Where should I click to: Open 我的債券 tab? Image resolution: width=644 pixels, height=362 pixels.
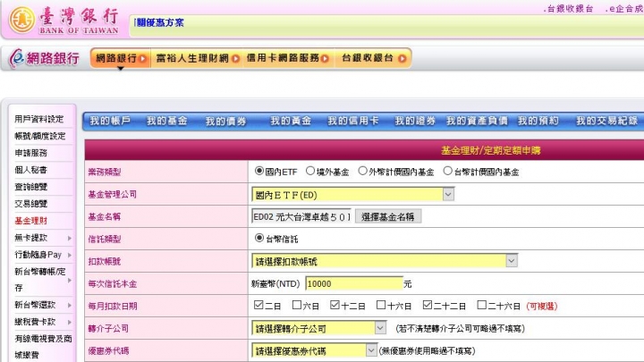pyautogui.click(x=226, y=121)
